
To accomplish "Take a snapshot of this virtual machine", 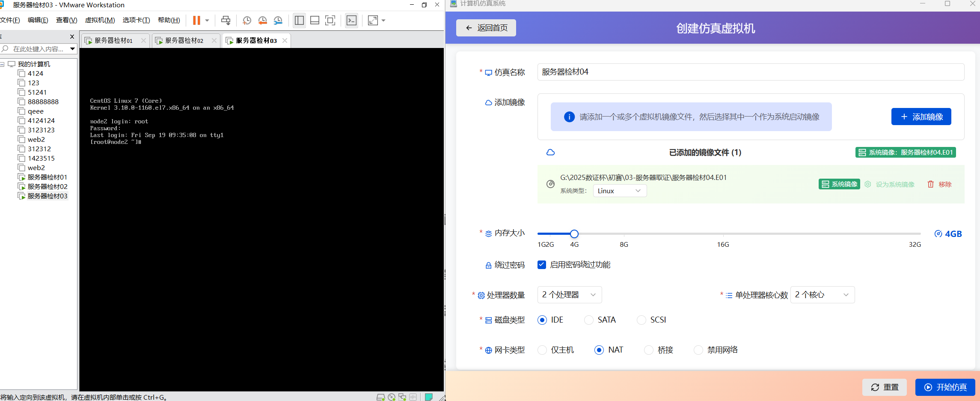I will 247,20.
